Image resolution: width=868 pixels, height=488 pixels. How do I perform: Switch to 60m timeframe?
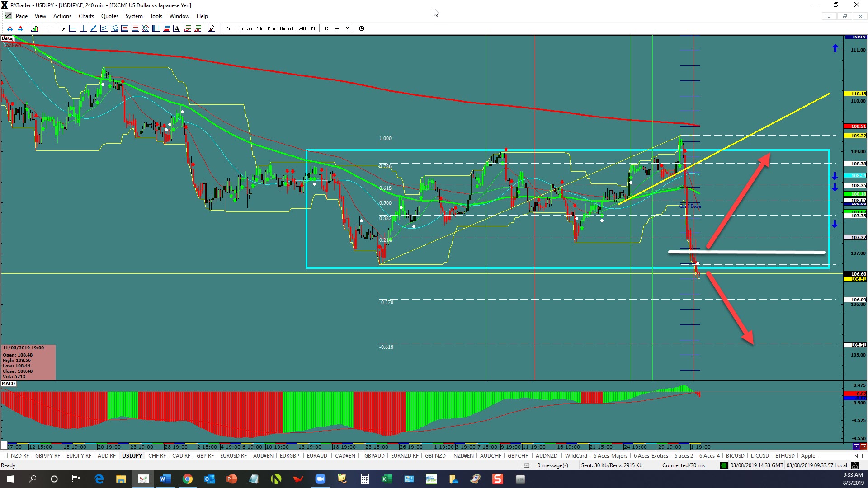pyautogui.click(x=292, y=28)
